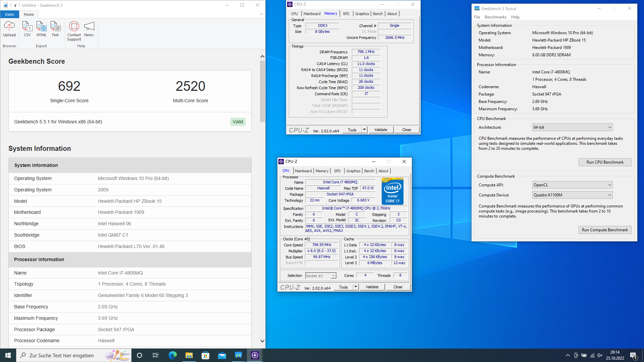Screen dimensions: 644x362
Task: Open Help menu in Geekbench 5 Tryout
Action: click(515, 17)
